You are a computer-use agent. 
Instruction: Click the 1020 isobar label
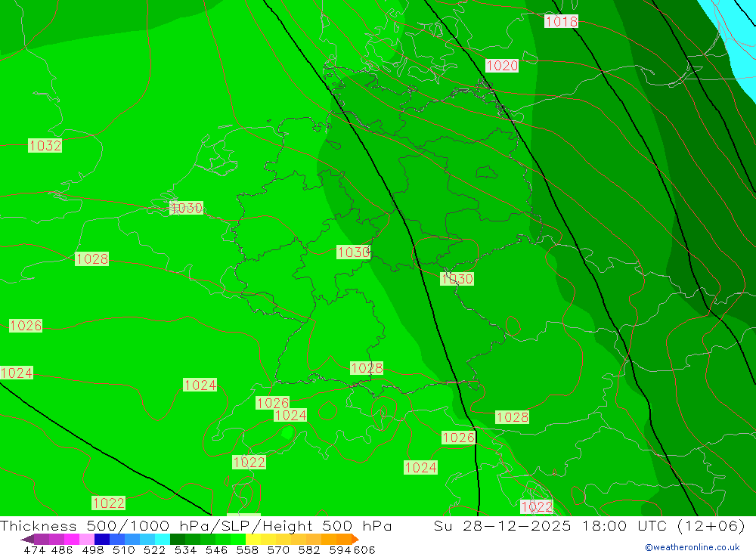[x=502, y=66]
